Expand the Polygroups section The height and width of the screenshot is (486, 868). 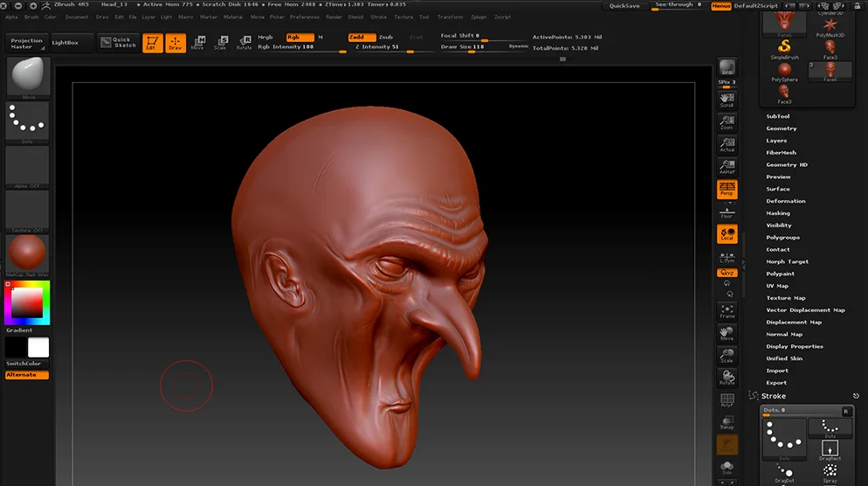tap(782, 237)
